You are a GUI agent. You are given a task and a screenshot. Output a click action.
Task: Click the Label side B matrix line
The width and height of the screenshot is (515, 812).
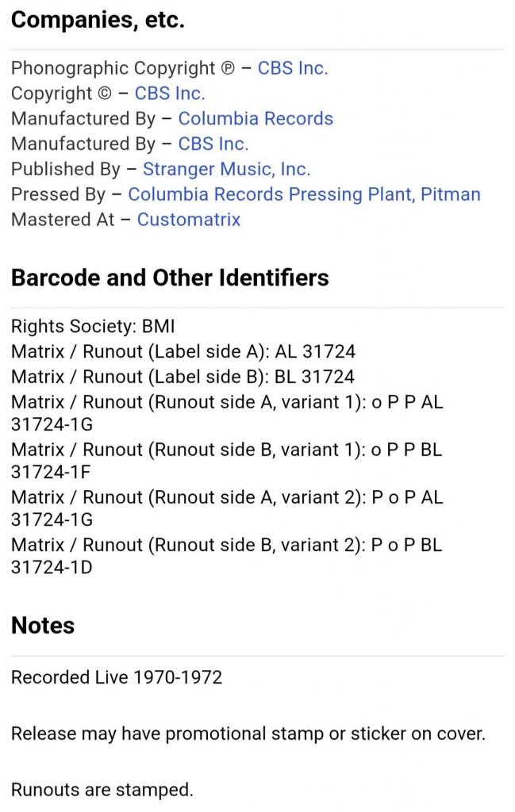[183, 377]
